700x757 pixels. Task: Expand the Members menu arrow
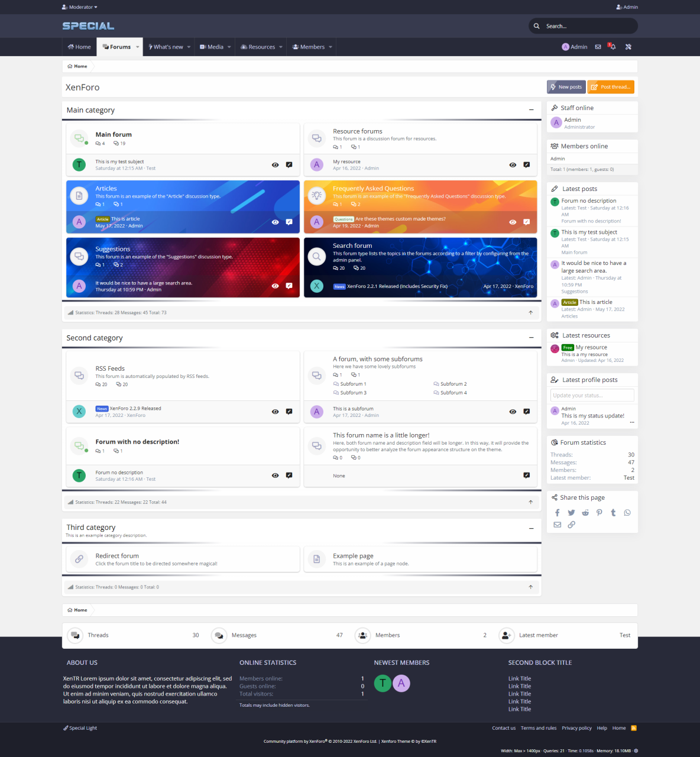330,47
